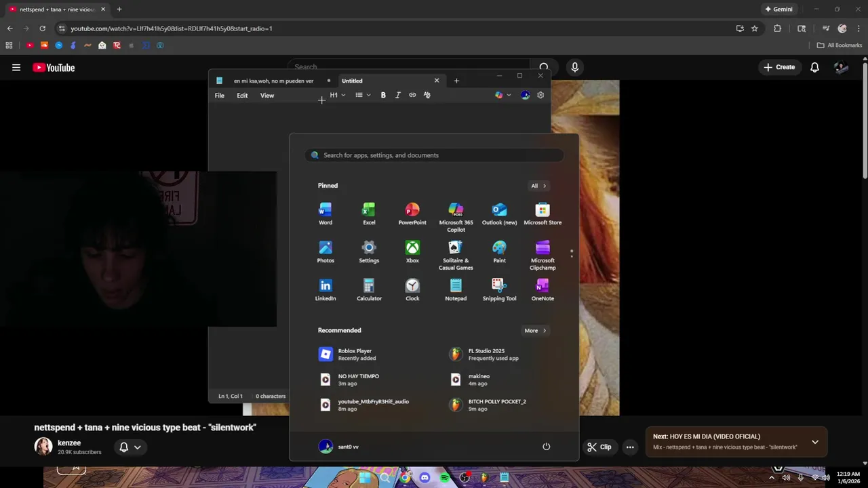Click the Gemini button in Chrome
This screenshot has height=488, width=868.
tap(778, 9)
